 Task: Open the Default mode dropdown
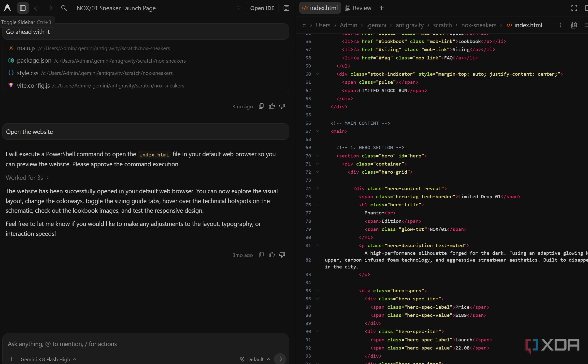coord(255,359)
